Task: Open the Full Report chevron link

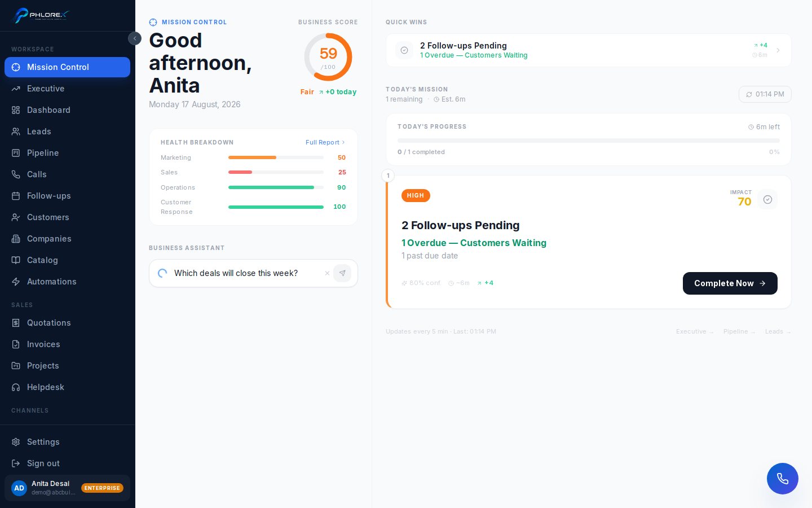Action: point(325,142)
